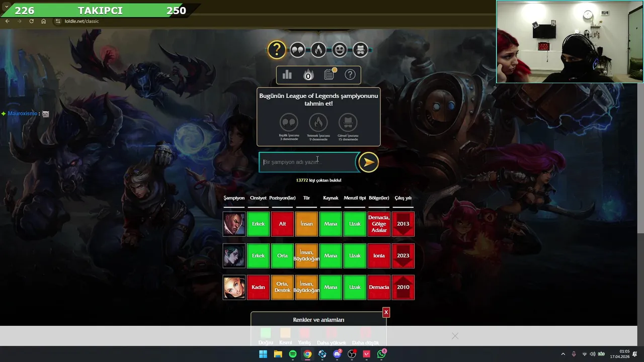Open Discord from the taskbar
The image size is (644, 362).
337,354
